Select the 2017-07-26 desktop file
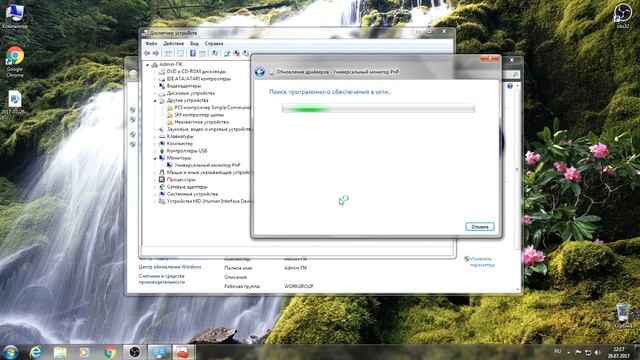The width and height of the screenshot is (640, 360). [14, 102]
